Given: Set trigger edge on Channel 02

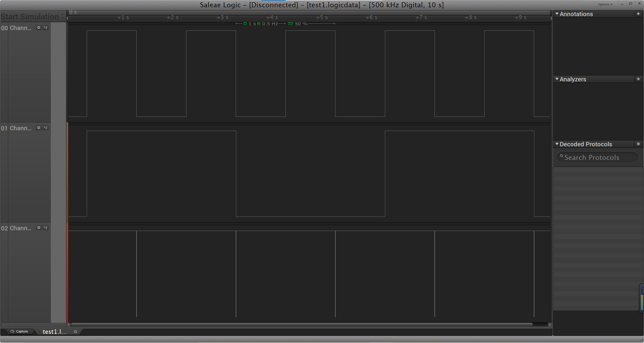Looking at the screenshot, I should coord(46,228).
